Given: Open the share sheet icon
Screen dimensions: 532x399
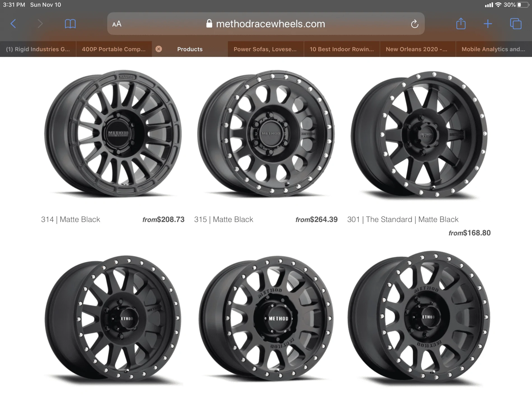Looking at the screenshot, I should (461, 23).
